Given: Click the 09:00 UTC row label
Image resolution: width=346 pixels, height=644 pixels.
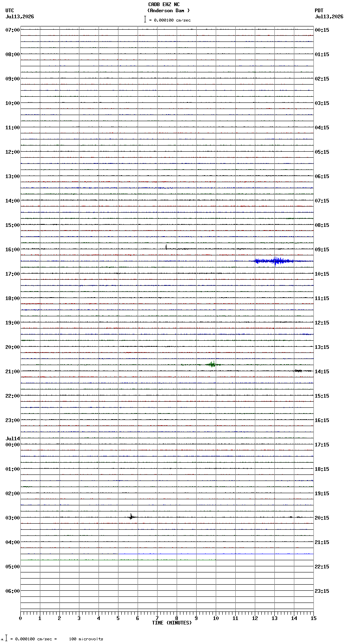Looking at the screenshot, I should coord(12,79).
